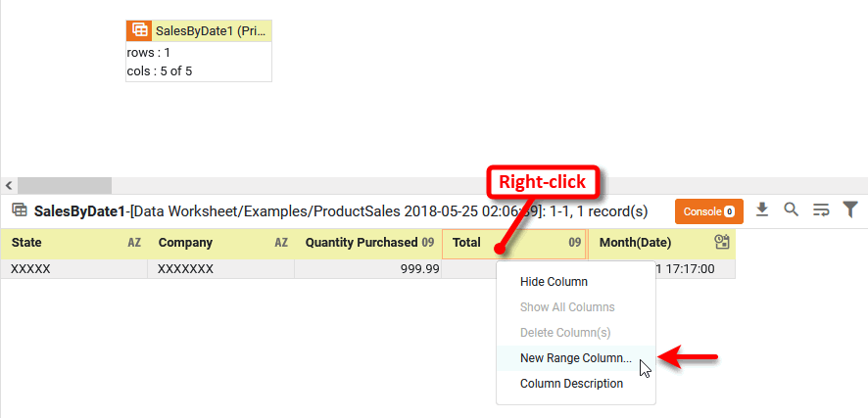Click the download data icon
The width and height of the screenshot is (868, 418).
[762, 209]
